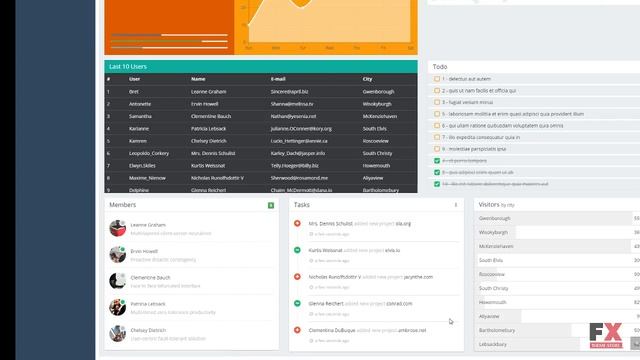Check todo '6 - qui ullam ratione quibusdam'

(437, 126)
